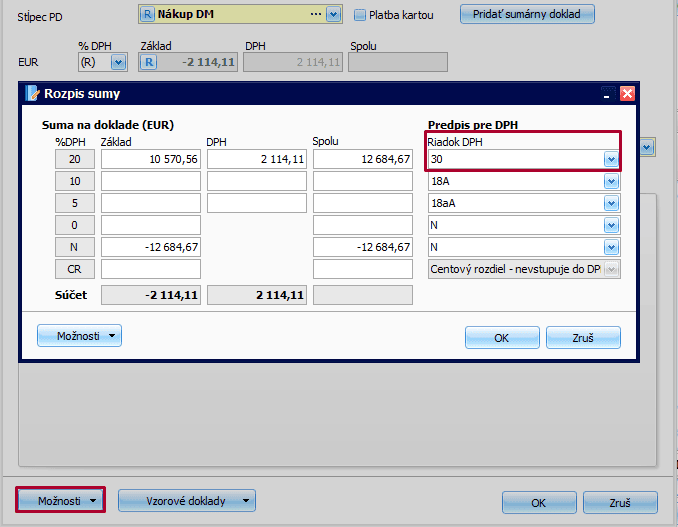678x527 pixels.
Task: Click the R icon in Nákup DM field
Action: pos(148,15)
